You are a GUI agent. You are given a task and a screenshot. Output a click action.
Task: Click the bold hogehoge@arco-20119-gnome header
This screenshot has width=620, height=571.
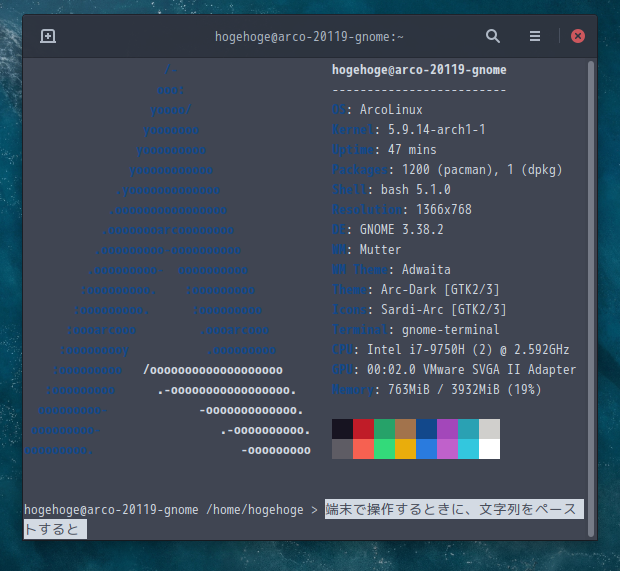pyautogui.click(x=418, y=70)
